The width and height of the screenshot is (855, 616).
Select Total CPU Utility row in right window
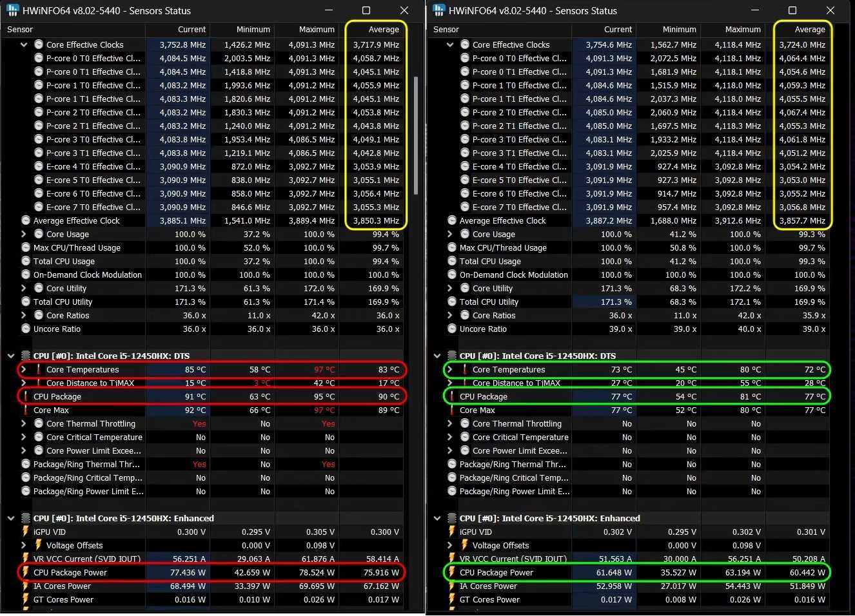[629, 302]
